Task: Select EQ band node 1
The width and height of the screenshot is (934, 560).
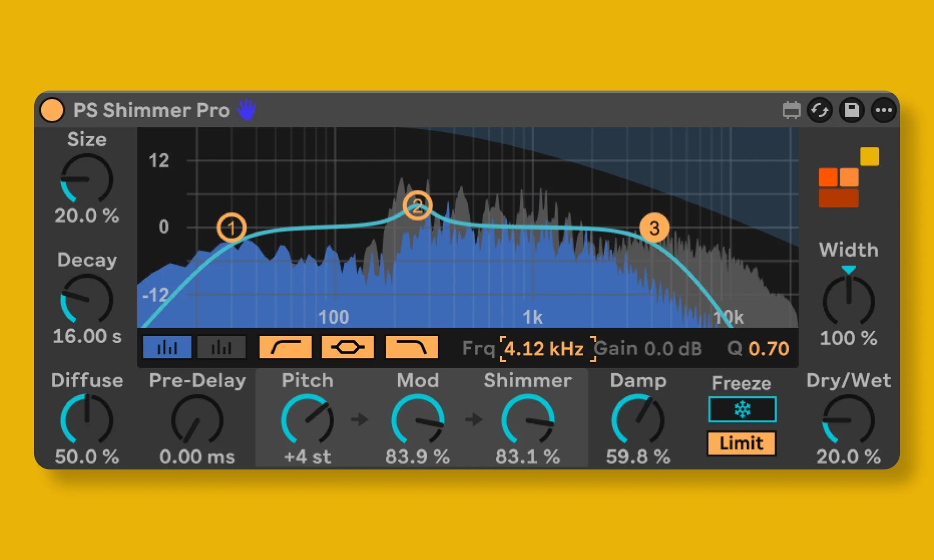Action: [232, 228]
